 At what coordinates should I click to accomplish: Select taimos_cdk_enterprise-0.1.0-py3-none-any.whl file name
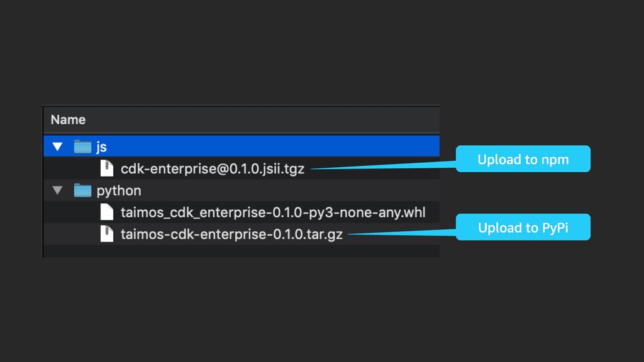(x=273, y=212)
